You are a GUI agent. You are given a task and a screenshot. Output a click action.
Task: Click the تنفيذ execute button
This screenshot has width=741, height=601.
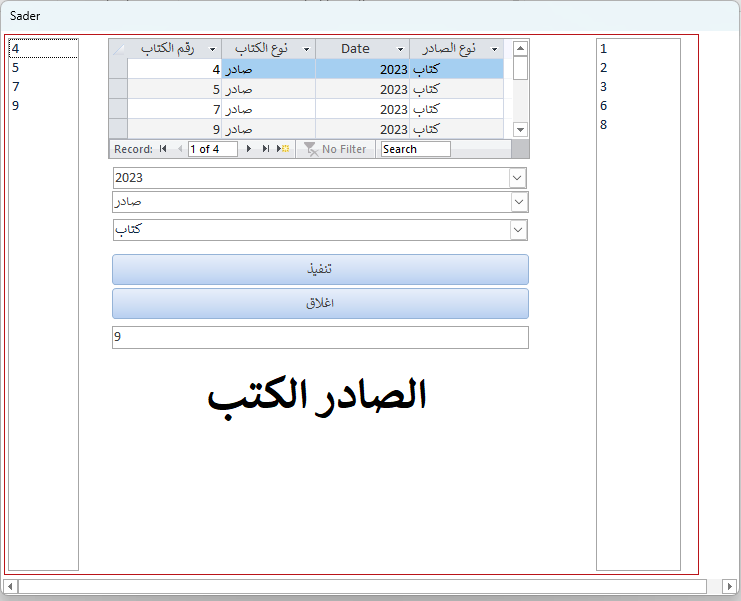(x=320, y=269)
